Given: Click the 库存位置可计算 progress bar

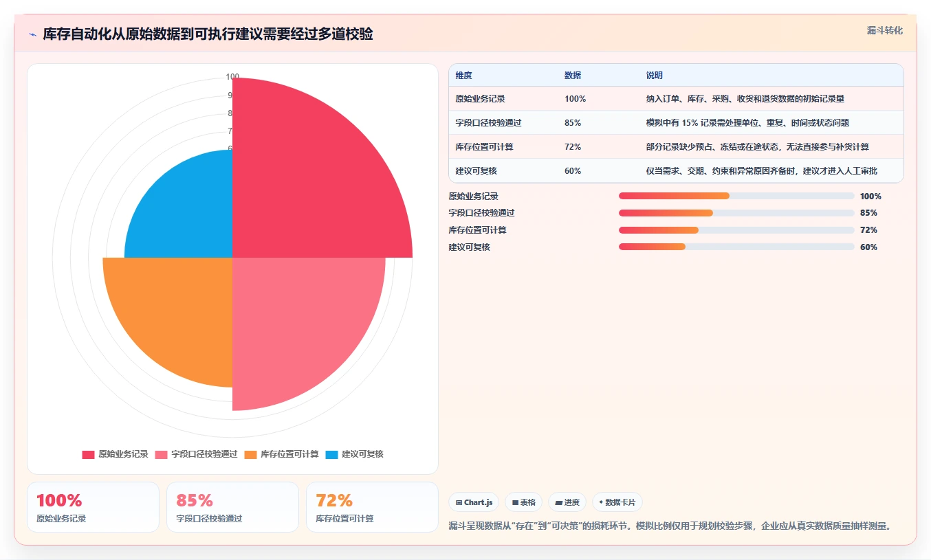Looking at the screenshot, I should 736,230.
